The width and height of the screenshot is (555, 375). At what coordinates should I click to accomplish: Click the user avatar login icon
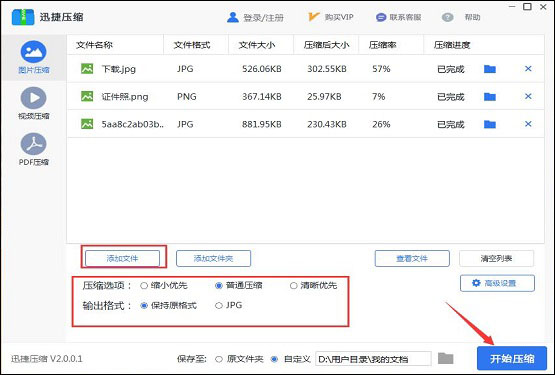click(x=233, y=17)
